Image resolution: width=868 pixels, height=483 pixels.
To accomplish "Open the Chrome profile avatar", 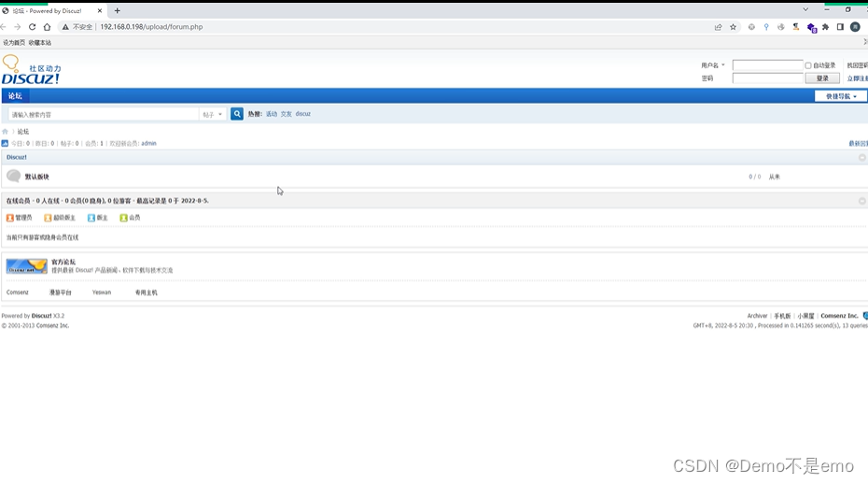I will (855, 26).
